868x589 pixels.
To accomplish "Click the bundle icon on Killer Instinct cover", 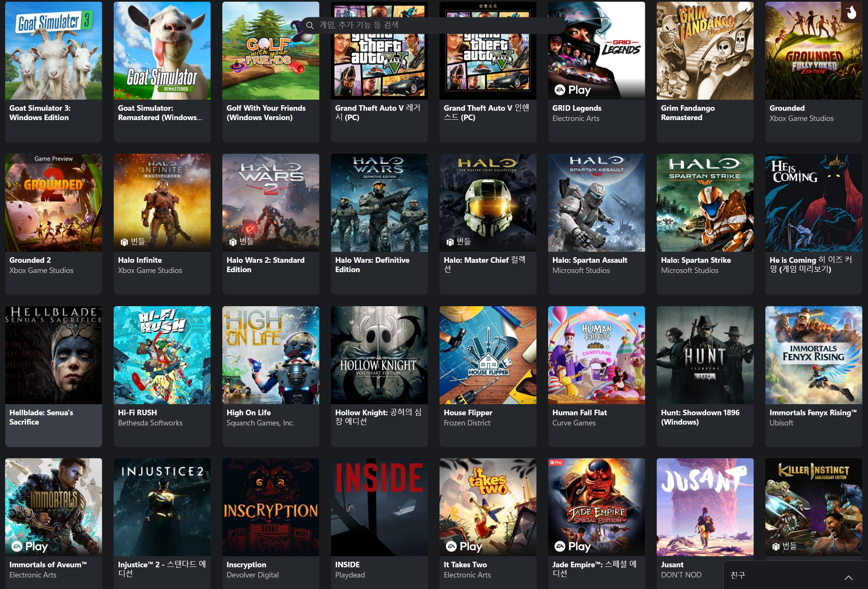I will point(776,546).
